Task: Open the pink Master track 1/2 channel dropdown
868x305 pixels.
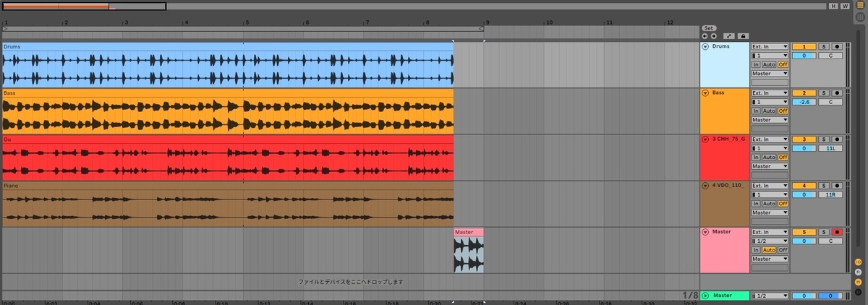Action: pyautogui.click(x=769, y=241)
